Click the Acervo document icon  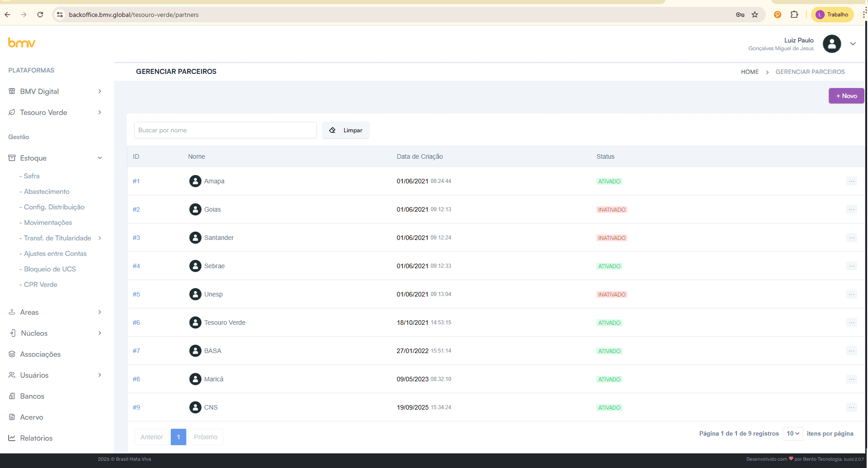point(12,417)
